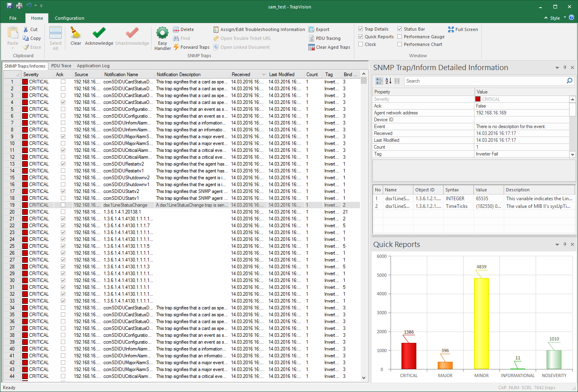The height and width of the screenshot is (392, 578).
Task: Click the Acknowledge green checkmark icon
Action: click(x=99, y=33)
